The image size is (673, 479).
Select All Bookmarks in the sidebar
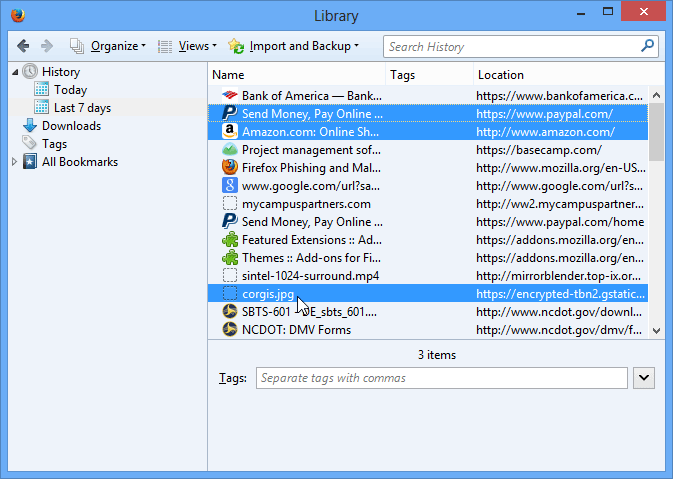pos(80,162)
